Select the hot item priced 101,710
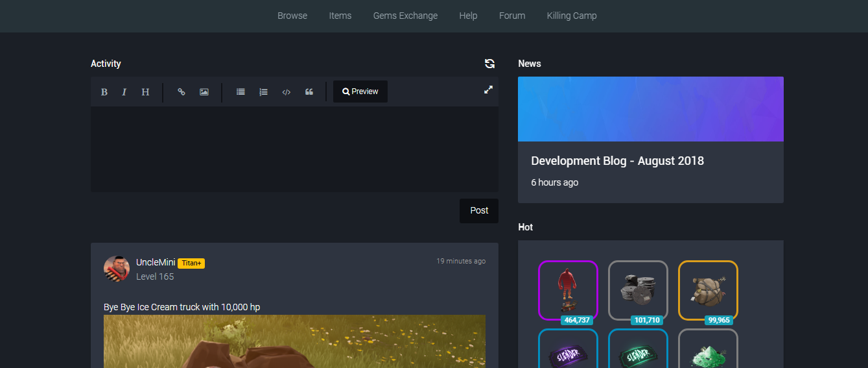The width and height of the screenshot is (868, 368). click(638, 290)
